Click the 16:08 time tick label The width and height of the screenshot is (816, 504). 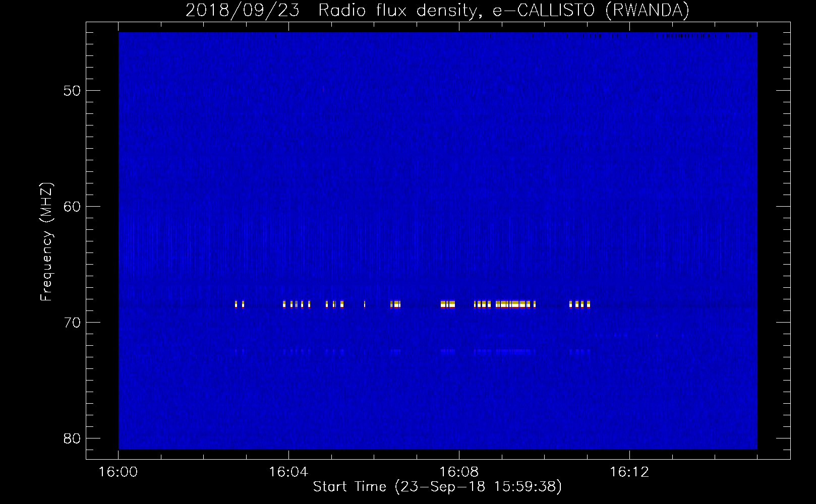click(x=459, y=472)
